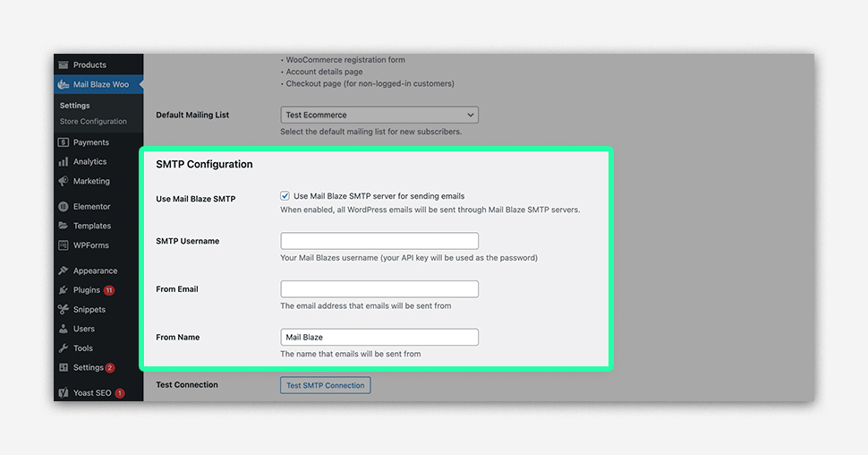The height and width of the screenshot is (455, 868).
Task: Focus the From Email input field
Action: pyautogui.click(x=379, y=289)
